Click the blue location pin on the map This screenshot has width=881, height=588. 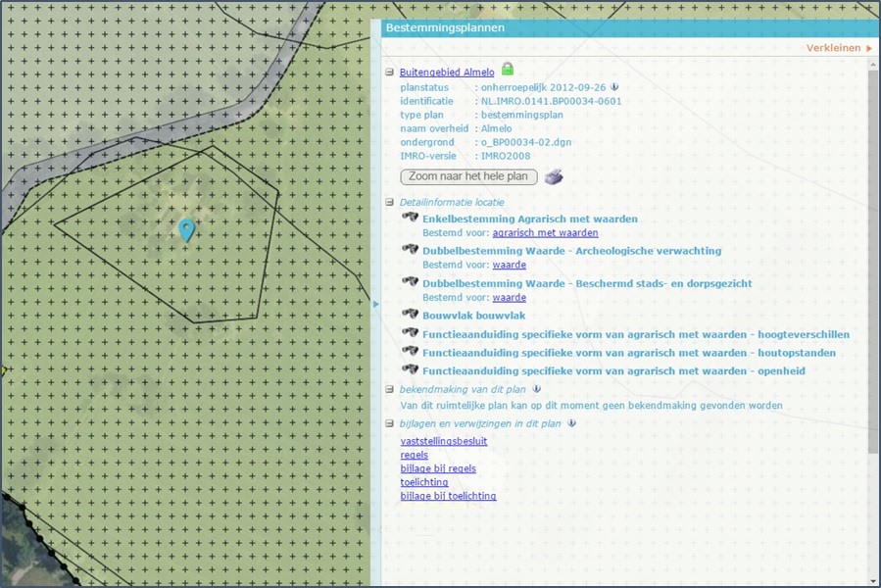click(x=186, y=230)
